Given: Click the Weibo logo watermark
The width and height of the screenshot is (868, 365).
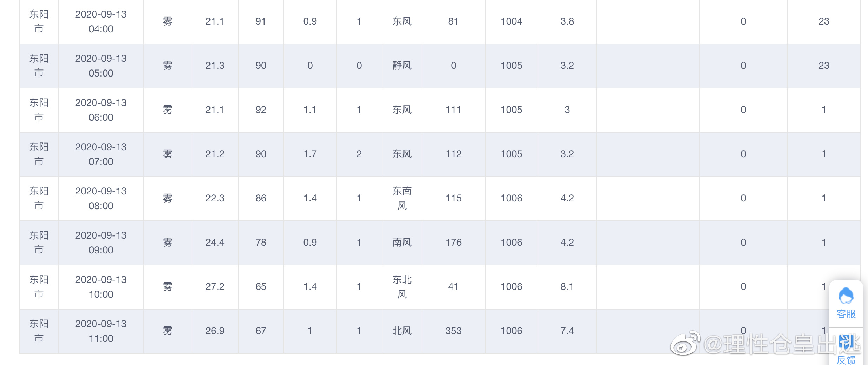Looking at the screenshot, I should tap(685, 343).
